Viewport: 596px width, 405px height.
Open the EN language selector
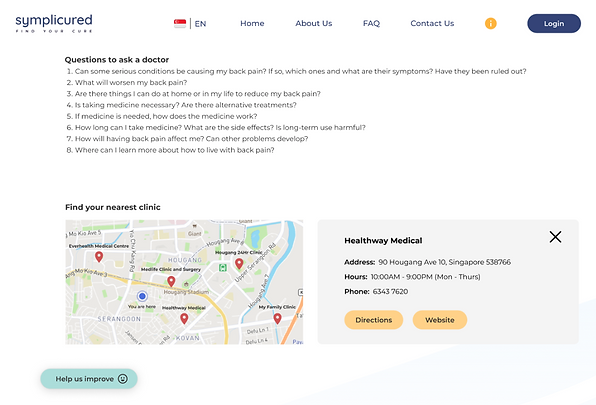click(200, 24)
